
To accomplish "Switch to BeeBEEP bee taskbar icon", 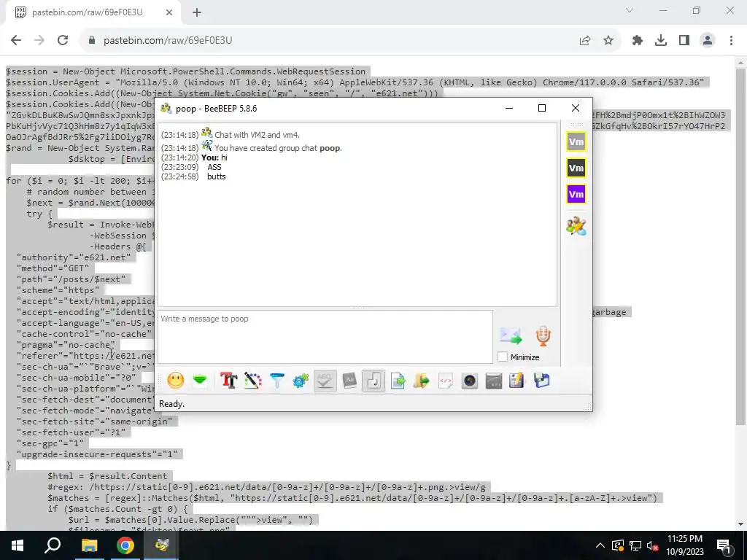I will (x=161, y=545).
